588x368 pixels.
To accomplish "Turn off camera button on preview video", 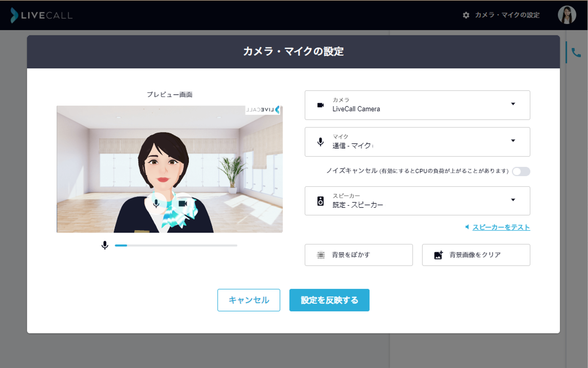I will pos(183,203).
